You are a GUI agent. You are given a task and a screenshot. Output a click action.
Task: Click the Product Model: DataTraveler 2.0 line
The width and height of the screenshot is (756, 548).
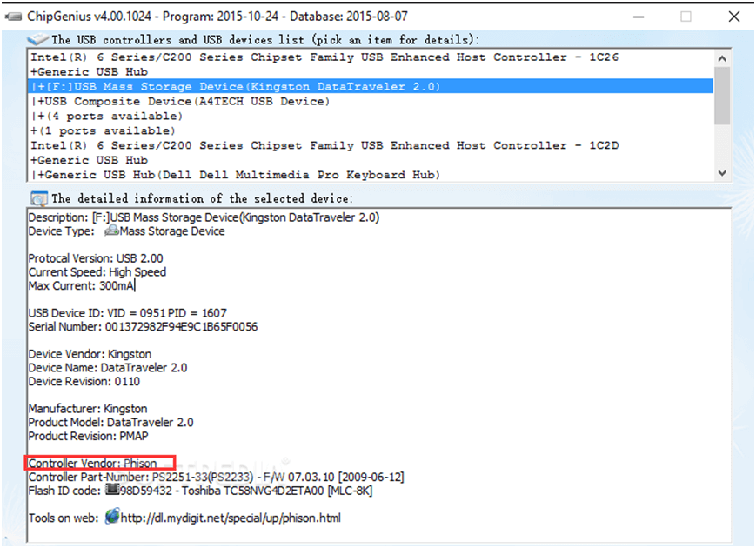coord(110,422)
